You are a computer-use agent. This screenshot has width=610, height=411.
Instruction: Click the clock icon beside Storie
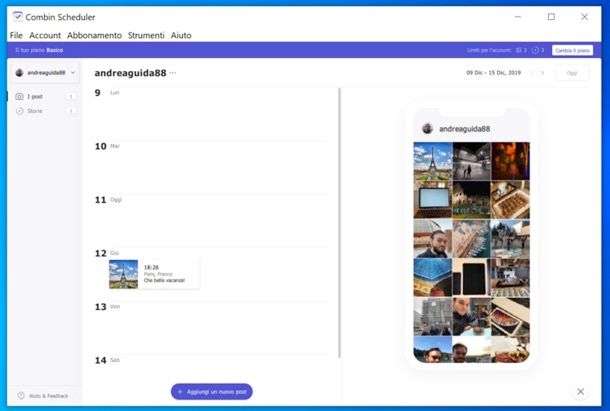(19, 111)
